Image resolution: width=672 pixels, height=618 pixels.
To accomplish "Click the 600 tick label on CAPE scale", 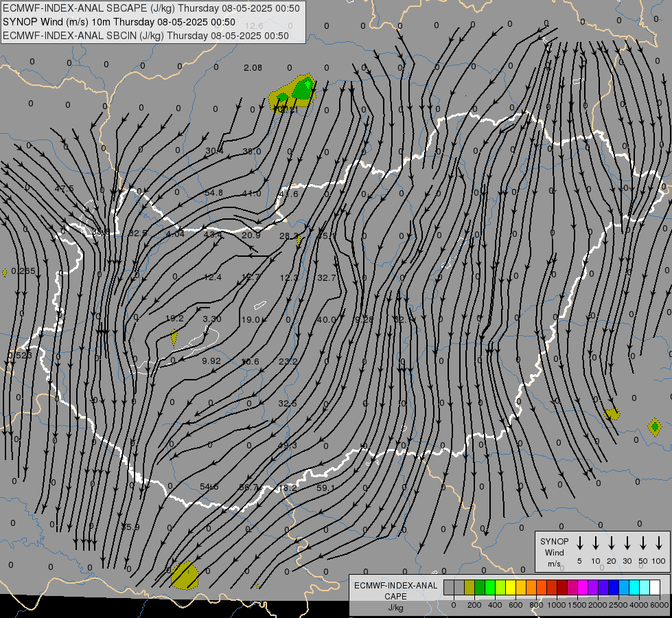I will click(x=515, y=605).
